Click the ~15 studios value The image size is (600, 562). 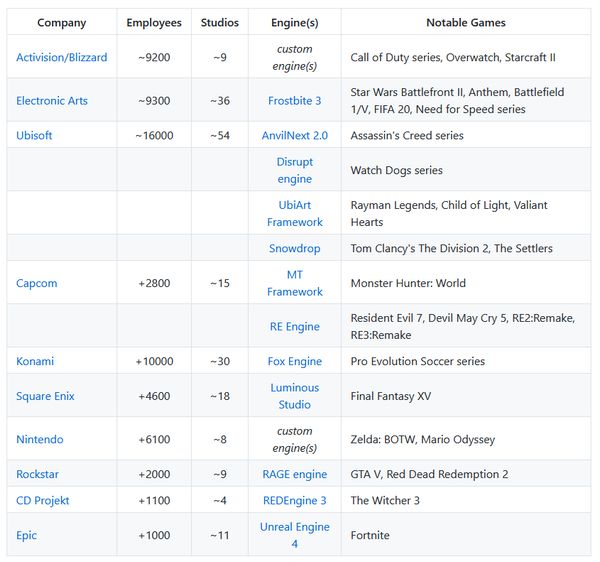[220, 283]
